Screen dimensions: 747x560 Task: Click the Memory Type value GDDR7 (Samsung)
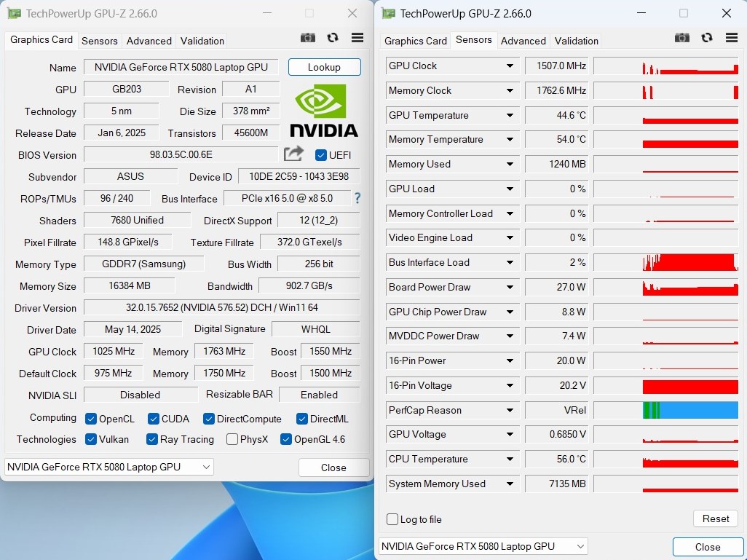click(x=144, y=264)
